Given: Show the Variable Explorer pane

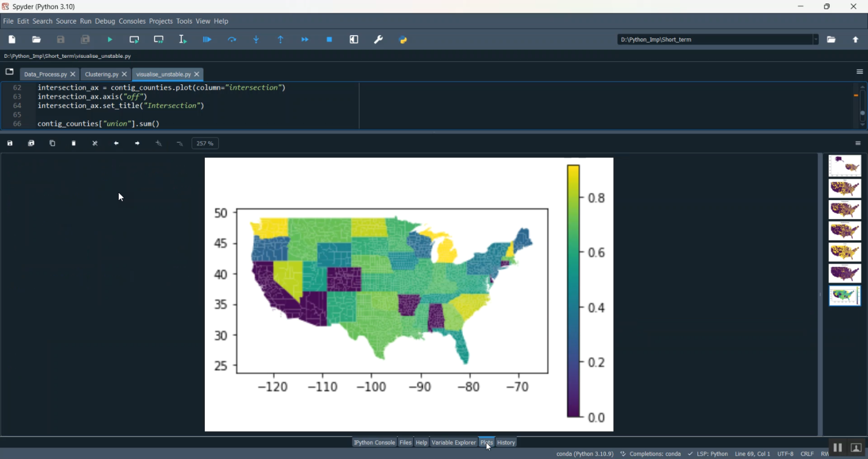Looking at the screenshot, I should tap(454, 442).
